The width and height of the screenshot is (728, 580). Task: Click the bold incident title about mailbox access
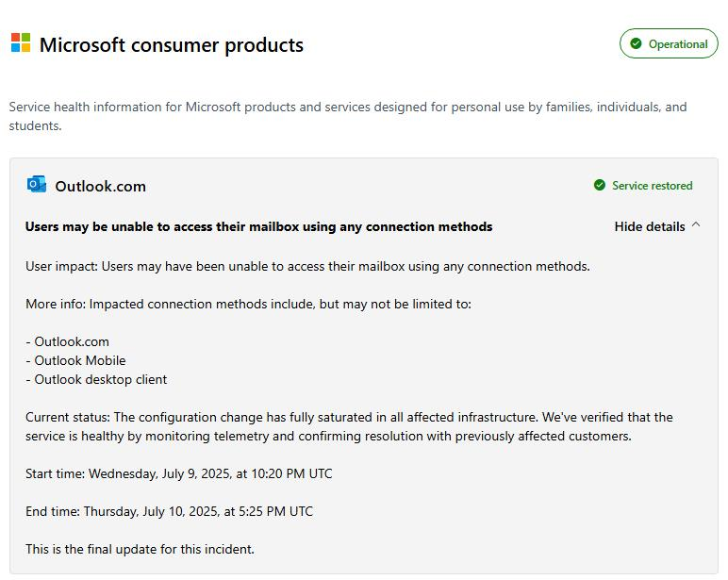click(x=258, y=226)
